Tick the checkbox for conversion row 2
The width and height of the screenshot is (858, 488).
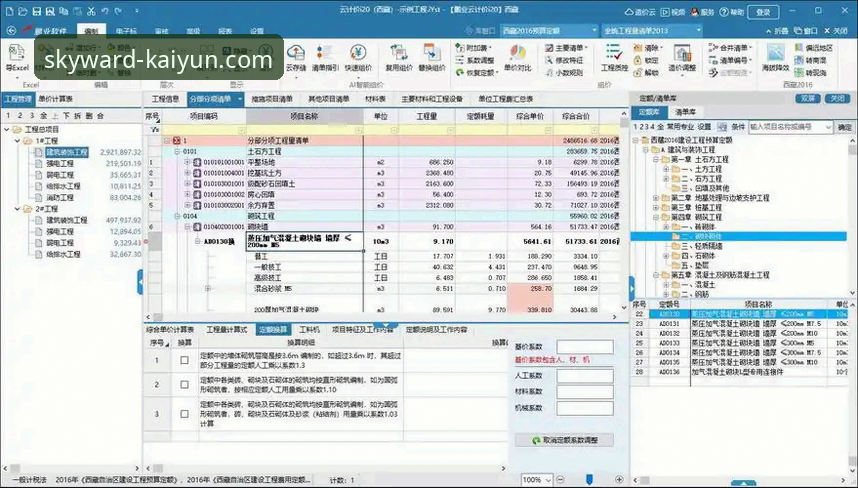[x=184, y=385]
